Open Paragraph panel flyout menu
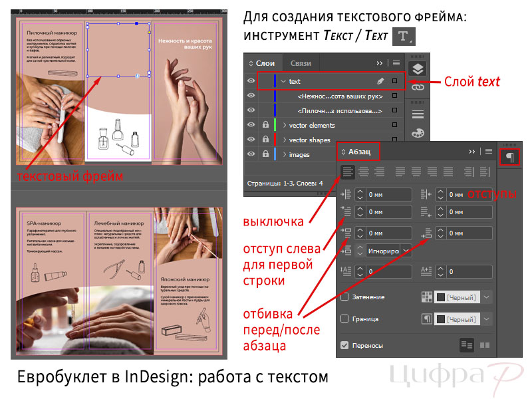Image resolution: width=532 pixels, height=399 pixels. (489, 152)
